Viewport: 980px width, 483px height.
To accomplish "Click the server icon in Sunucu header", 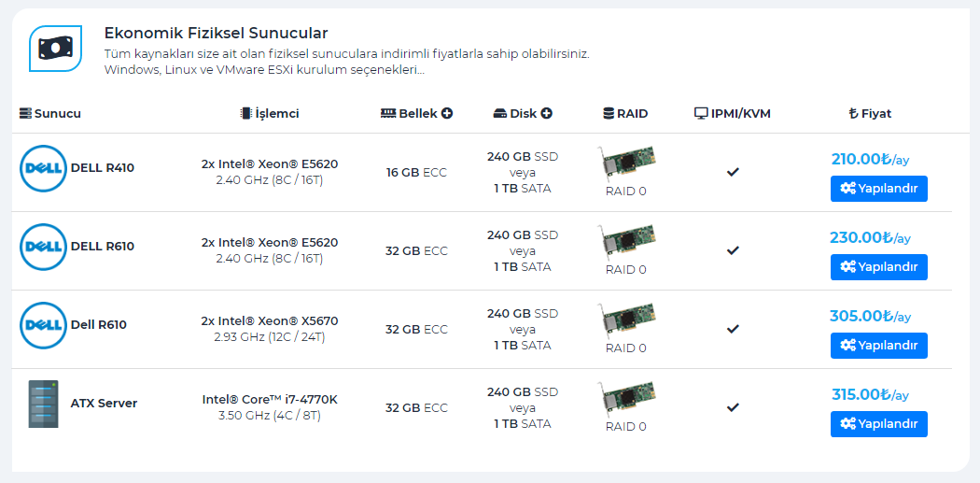I will coord(25,114).
